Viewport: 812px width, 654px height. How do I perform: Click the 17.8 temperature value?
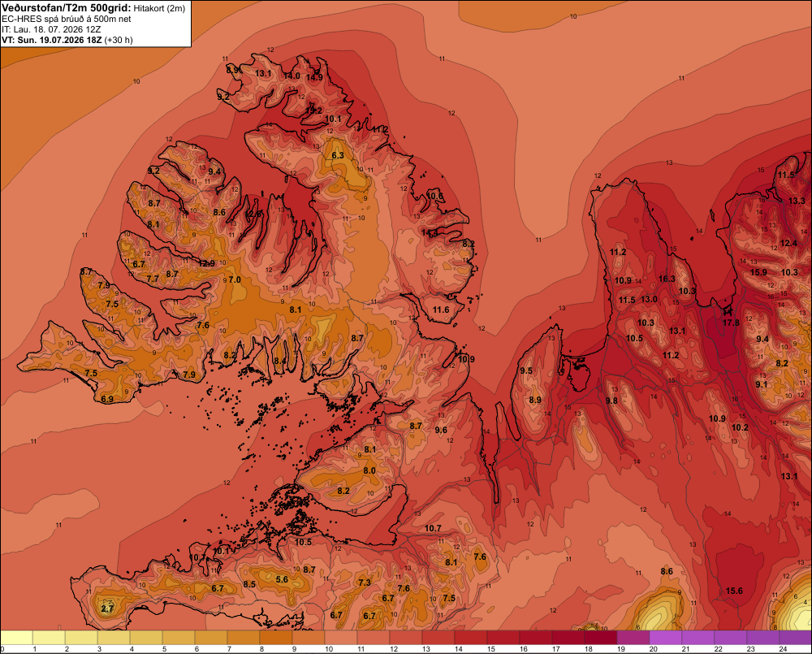pos(731,323)
